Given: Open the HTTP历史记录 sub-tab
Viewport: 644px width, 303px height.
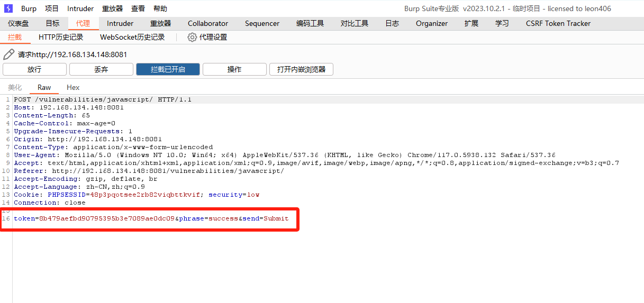Looking at the screenshot, I should [x=61, y=37].
